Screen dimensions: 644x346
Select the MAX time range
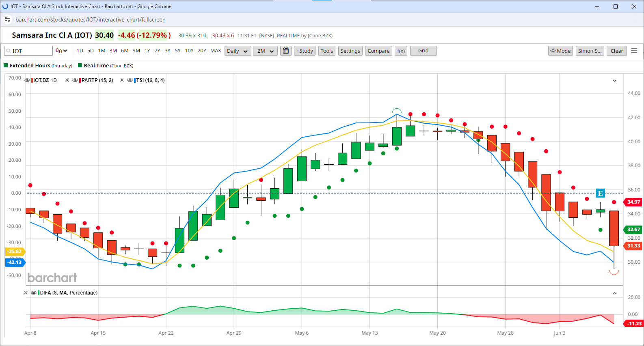pos(216,51)
